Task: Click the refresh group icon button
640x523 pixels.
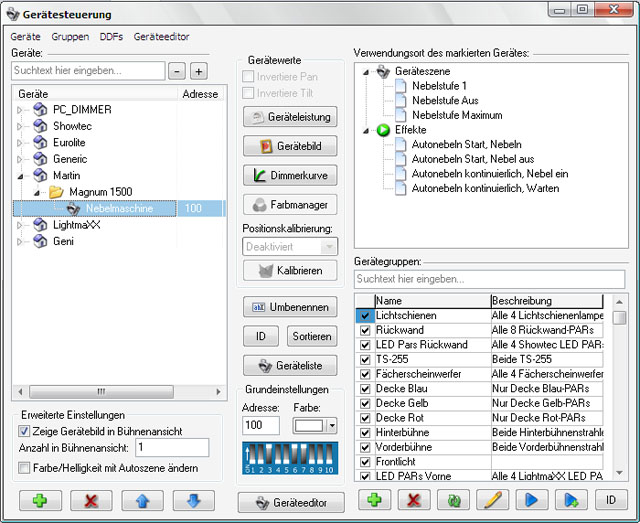Action: (x=453, y=500)
